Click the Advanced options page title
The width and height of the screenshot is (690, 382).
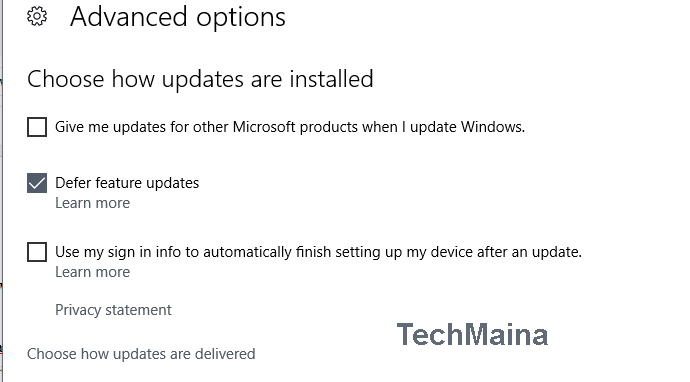178,18
